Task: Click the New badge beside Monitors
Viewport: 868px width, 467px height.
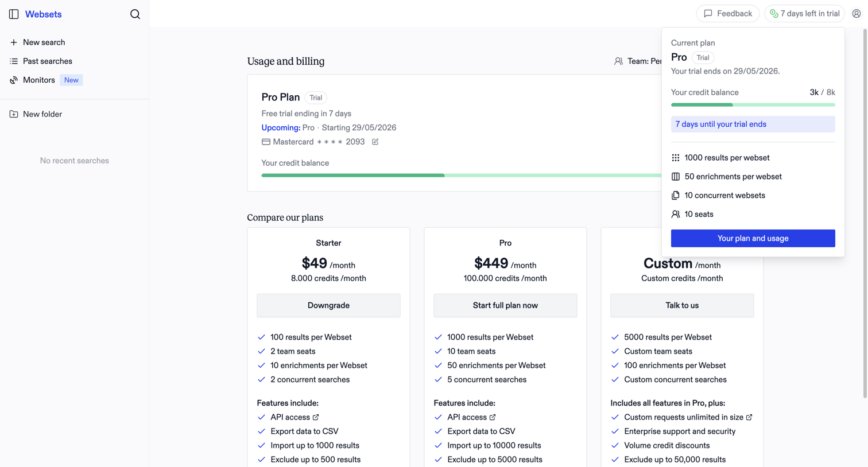Action: [71, 80]
